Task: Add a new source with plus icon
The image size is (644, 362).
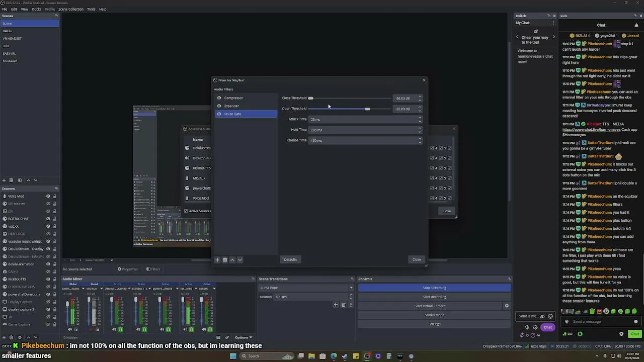Action: 4,337
